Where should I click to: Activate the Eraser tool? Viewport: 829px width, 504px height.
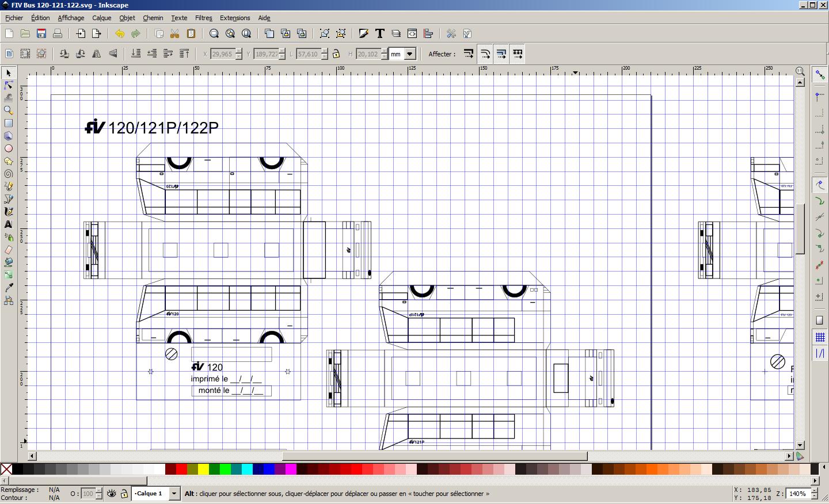coord(9,250)
